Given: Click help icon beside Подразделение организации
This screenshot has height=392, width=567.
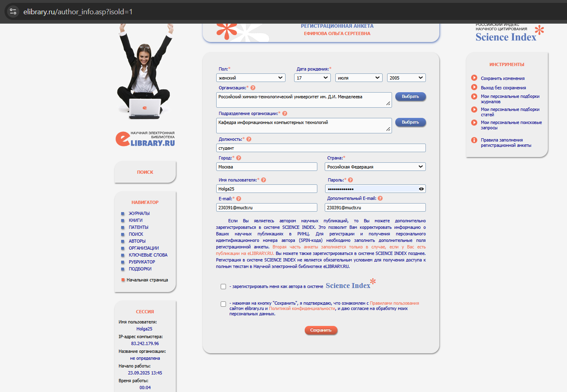Looking at the screenshot, I should pos(285,113).
